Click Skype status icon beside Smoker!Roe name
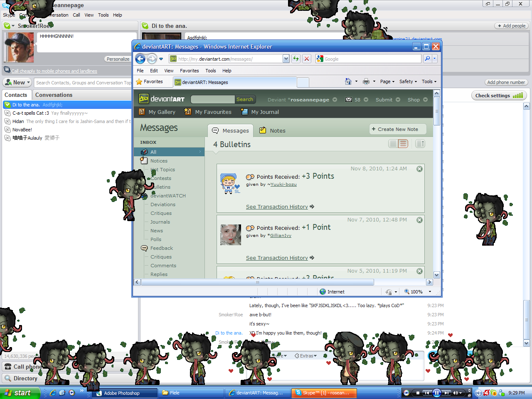This screenshot has height=399, width=532. click(7, 26)
